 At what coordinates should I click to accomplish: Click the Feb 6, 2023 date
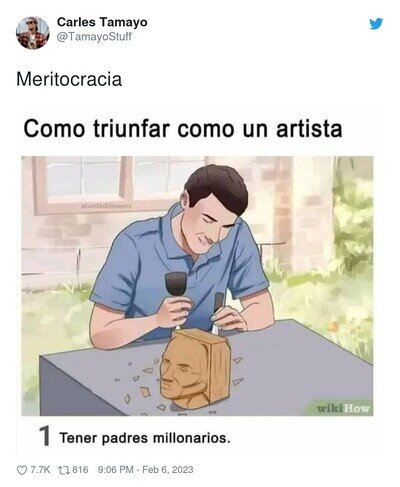pos(168,470)
